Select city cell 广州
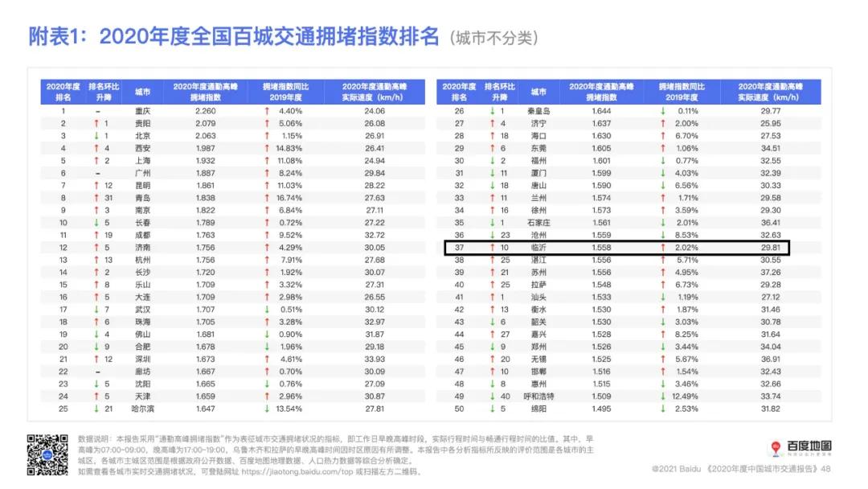The width and height of the screenshot is (868, 489). coord(143,173)
